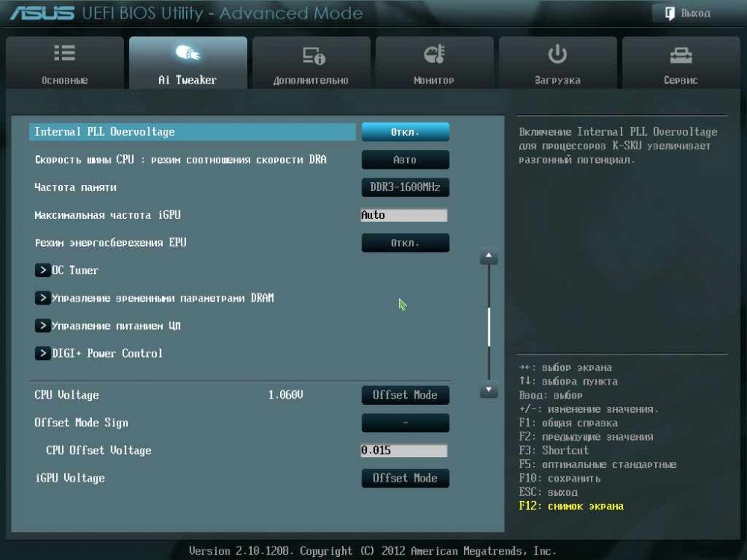Screen dimensions: 747x560
Task: Click the F10: сохранить hint
Action: pyautogui.click(x=560, y=479)
